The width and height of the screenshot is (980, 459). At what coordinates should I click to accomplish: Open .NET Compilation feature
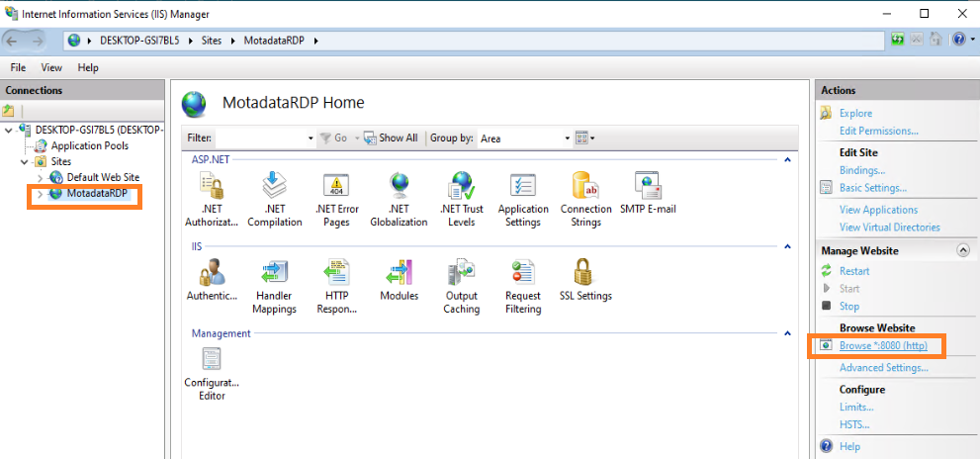coord(274,198)
